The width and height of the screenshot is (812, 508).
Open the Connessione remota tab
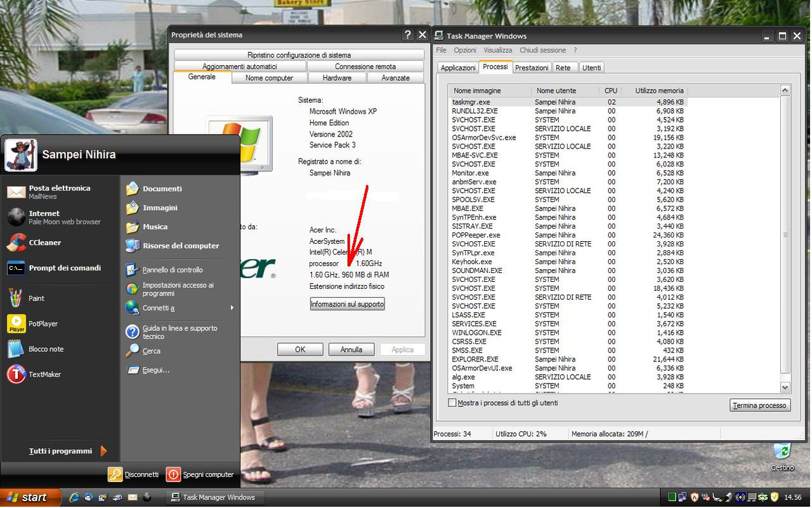tap(365, 67)
